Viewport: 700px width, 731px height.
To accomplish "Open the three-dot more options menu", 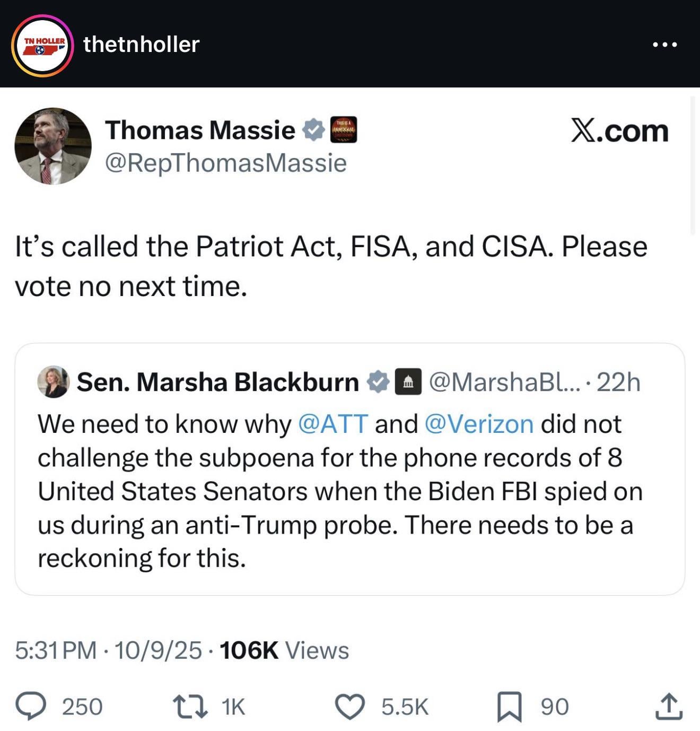I will point(664,45).
